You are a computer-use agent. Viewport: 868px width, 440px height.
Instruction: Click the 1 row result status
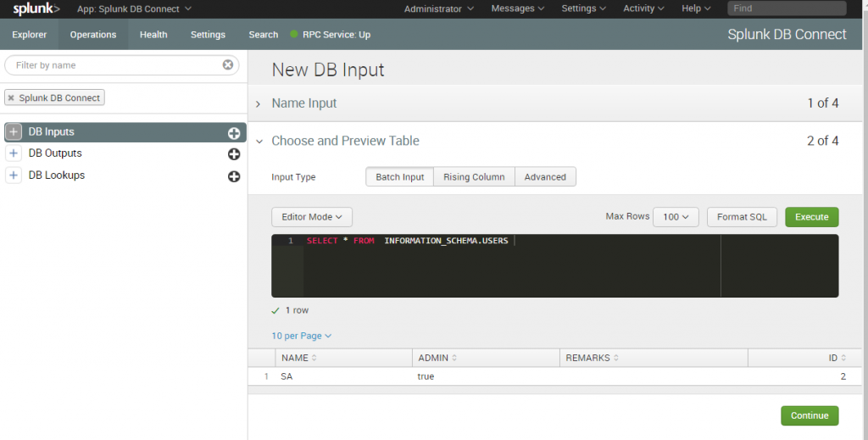(291, 310)
